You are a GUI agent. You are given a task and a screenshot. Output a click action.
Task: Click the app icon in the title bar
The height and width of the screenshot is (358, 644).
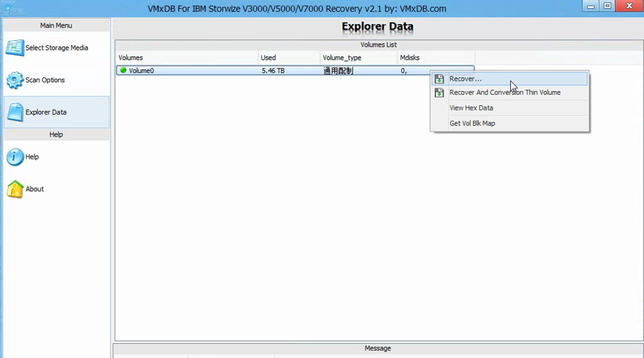click(8, 8)
